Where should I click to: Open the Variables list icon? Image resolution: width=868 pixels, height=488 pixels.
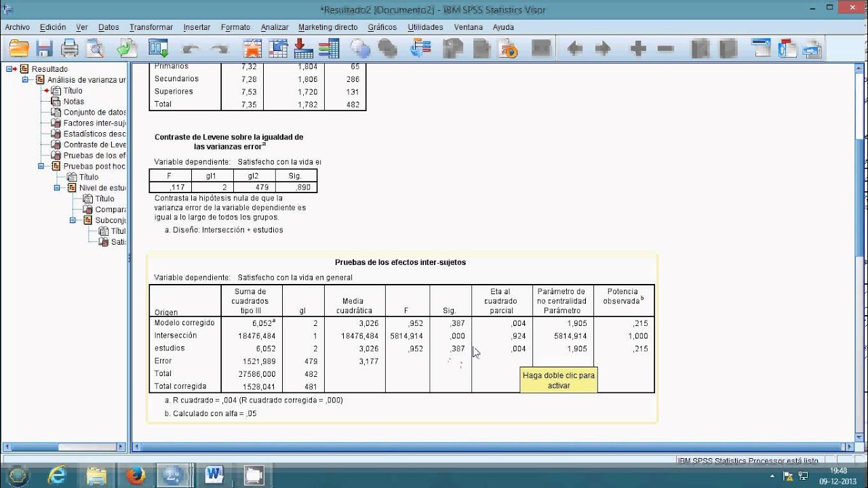click(329, 49)
